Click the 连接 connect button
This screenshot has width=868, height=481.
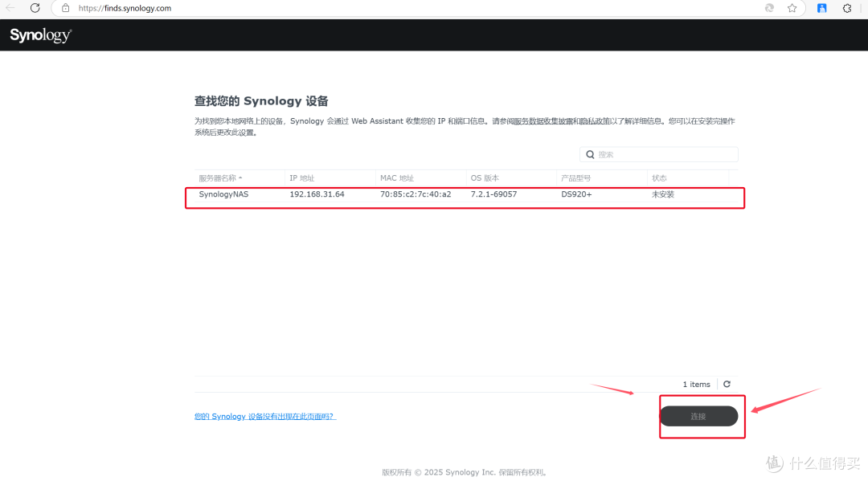[698, 416]
